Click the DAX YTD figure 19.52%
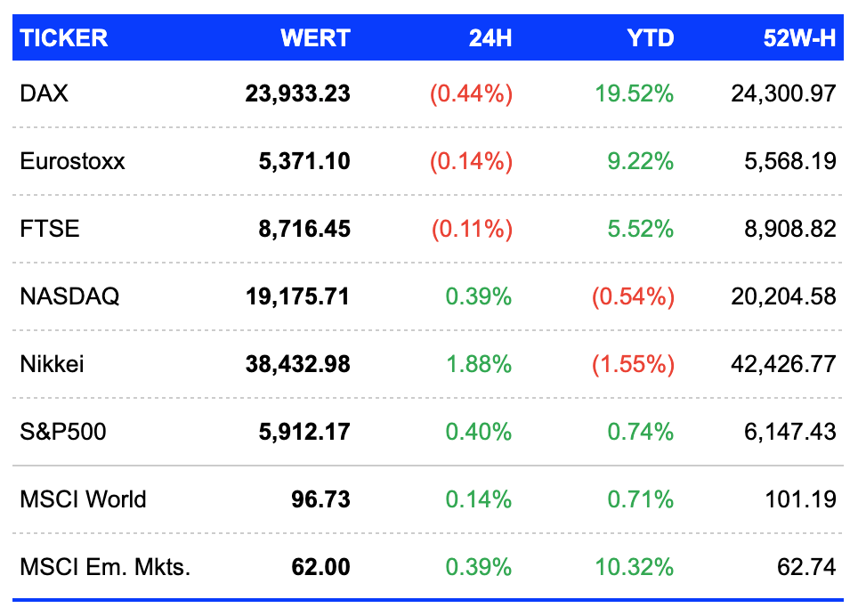The width and height of the screenshot is (858, 616). click(x=635, y=93)
